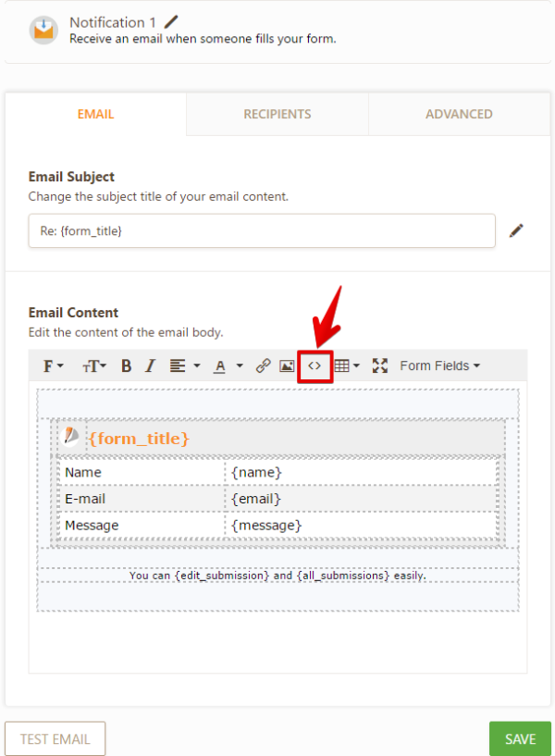Click the Bold formatting icon

click(x=127, y=366)
